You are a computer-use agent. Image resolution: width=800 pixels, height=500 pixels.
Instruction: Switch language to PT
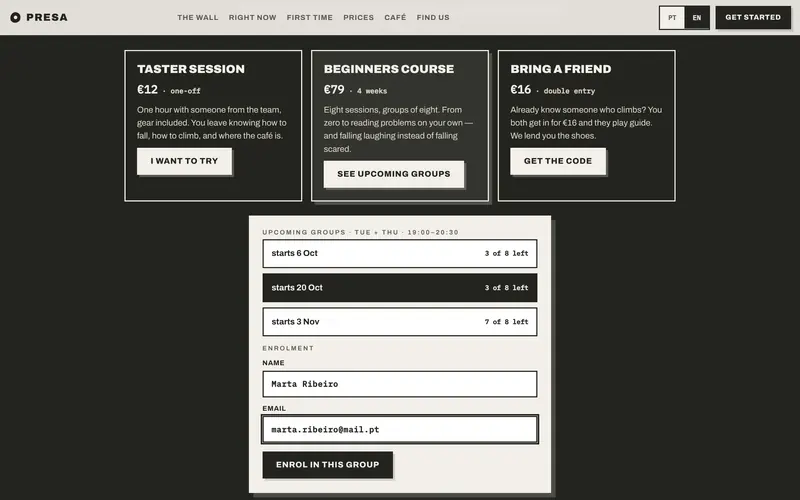[x=672, y=18]
